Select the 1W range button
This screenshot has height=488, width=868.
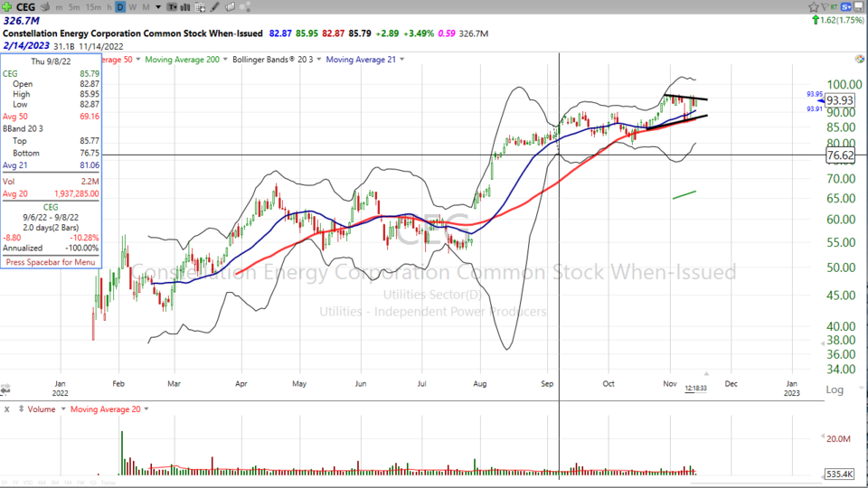(80, 483)
